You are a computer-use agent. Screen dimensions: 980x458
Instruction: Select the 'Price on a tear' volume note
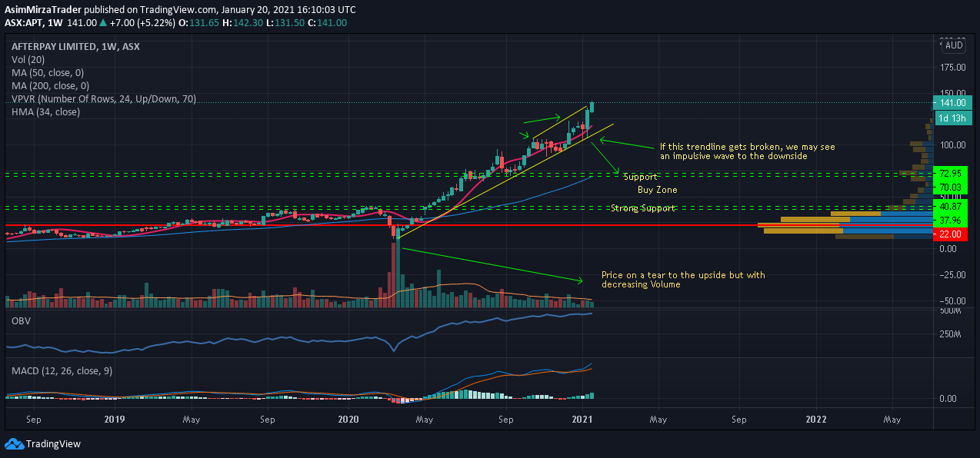click(x=683, y=280)
